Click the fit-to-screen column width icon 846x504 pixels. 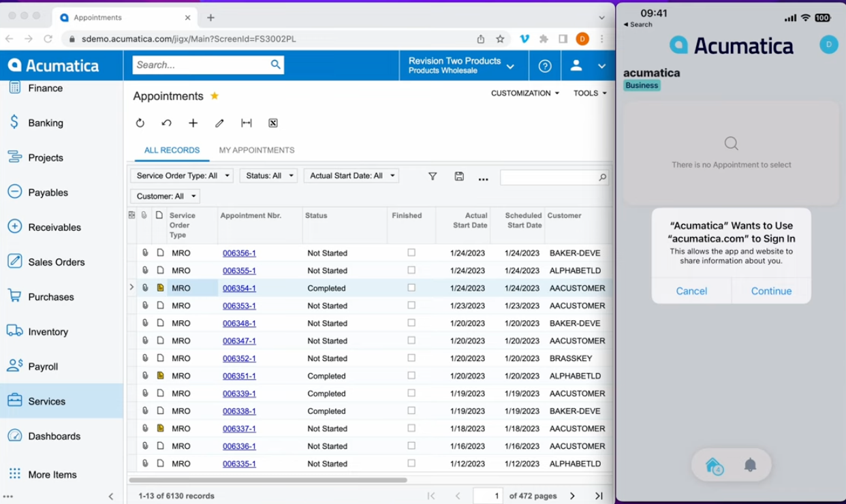click(247, 123)
